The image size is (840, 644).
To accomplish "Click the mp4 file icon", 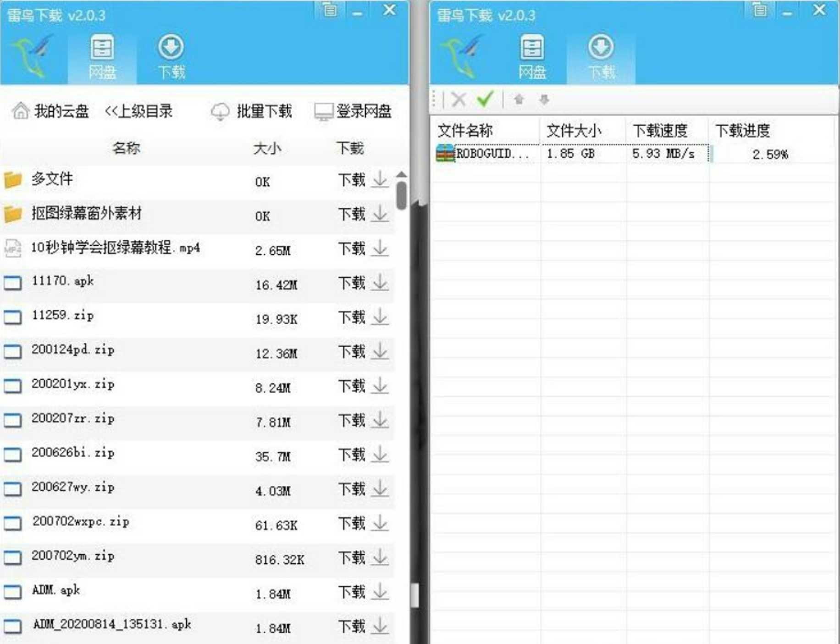I will pyautogui.click(x=12, y=249).
